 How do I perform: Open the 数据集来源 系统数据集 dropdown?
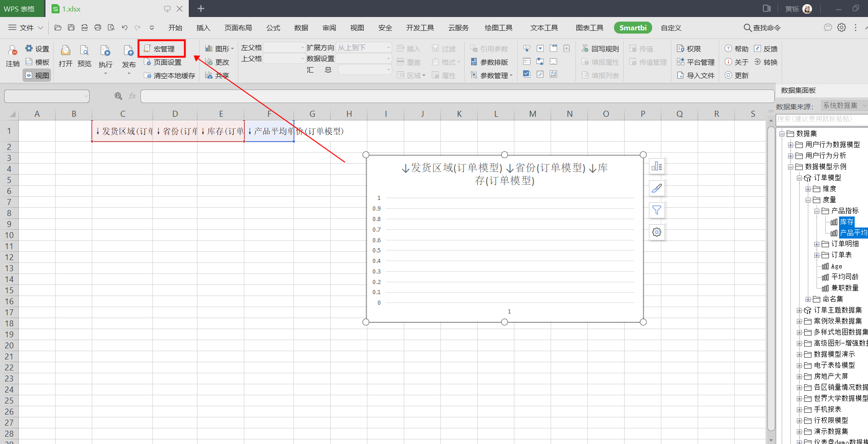pyautogui.click(x=844, y=105)
